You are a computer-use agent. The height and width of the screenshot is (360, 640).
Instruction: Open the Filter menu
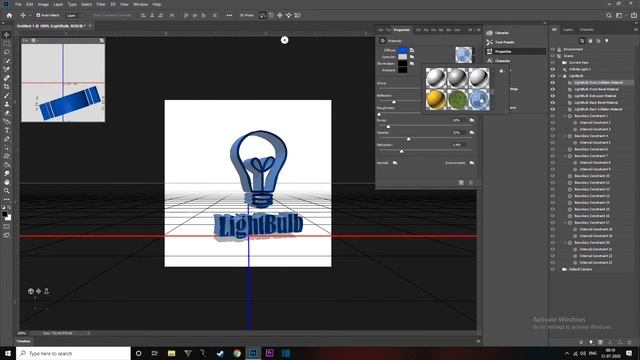click(101, 4)
